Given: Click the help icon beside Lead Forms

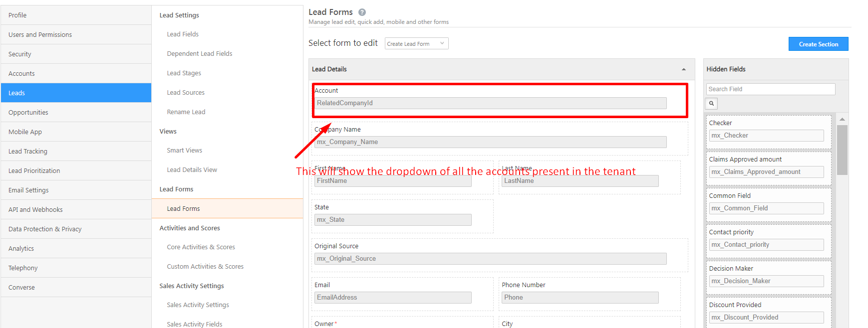Looking at the screenshot, I should click(362, 12).
